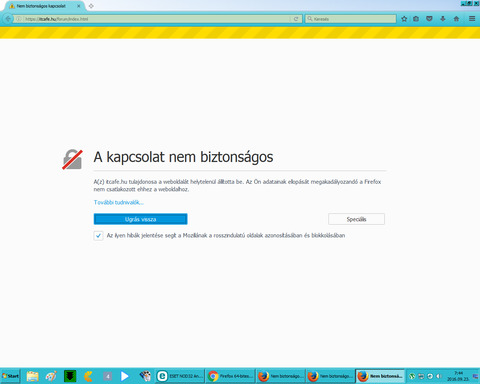Open a new tab with the plus button
Image resolution: width=480 pixels, height=384 pixels.
(91, 6)
